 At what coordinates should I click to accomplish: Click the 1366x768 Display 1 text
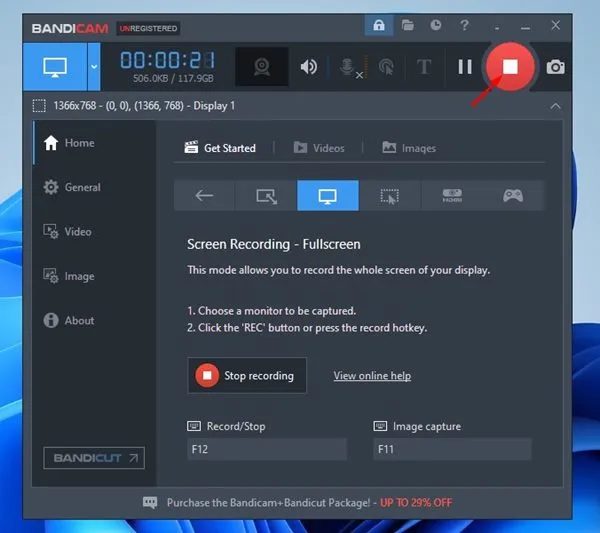(x=144, y=106)
